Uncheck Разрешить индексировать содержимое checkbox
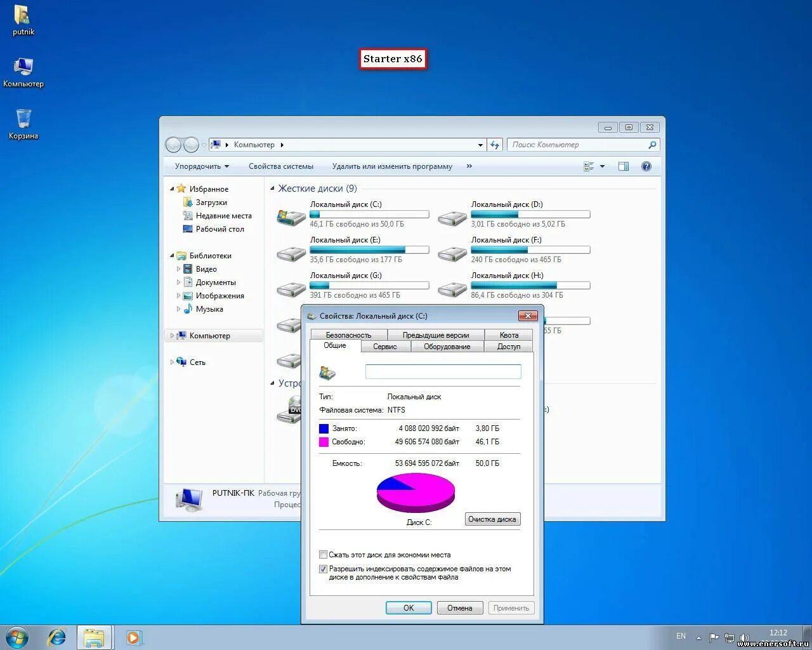This screenshot has width=812, height=650. point(323,569)
